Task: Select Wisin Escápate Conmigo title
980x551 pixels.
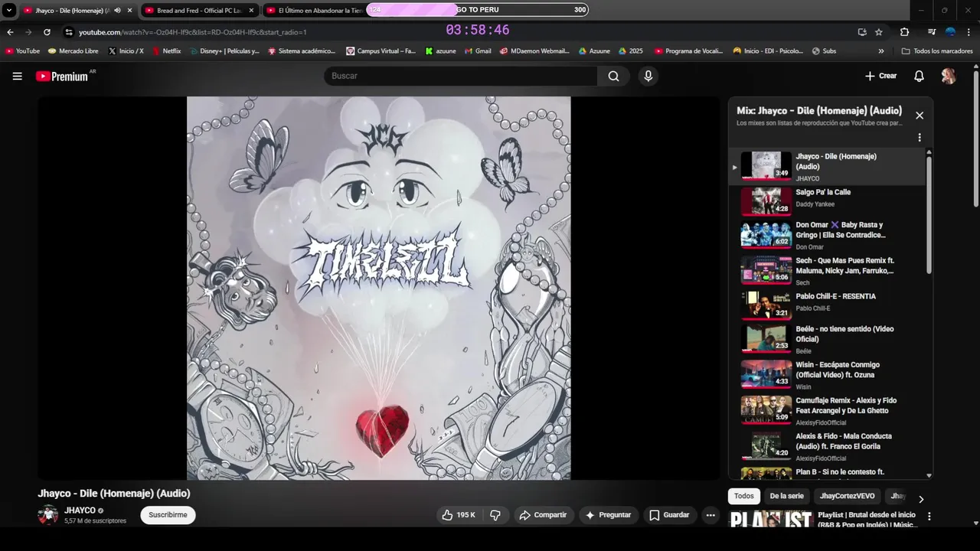Action: pyautogui.click(x=838, y=370)
